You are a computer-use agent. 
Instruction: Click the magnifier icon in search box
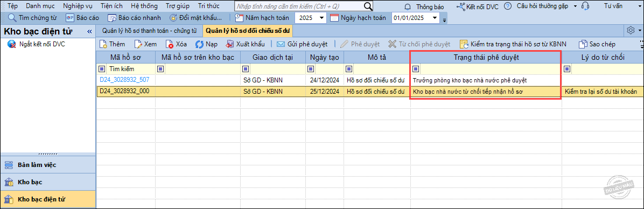[368, 6]
